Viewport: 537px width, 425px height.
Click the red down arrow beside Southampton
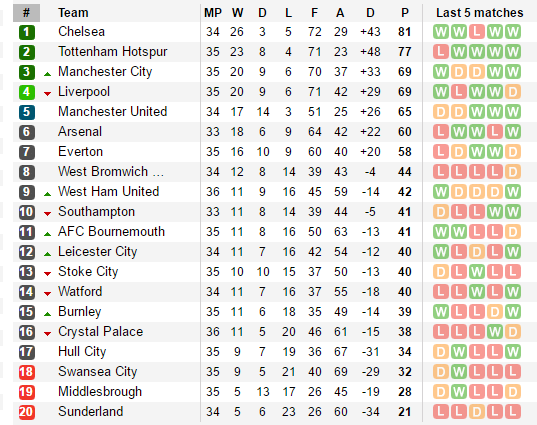tap(48, 214)
